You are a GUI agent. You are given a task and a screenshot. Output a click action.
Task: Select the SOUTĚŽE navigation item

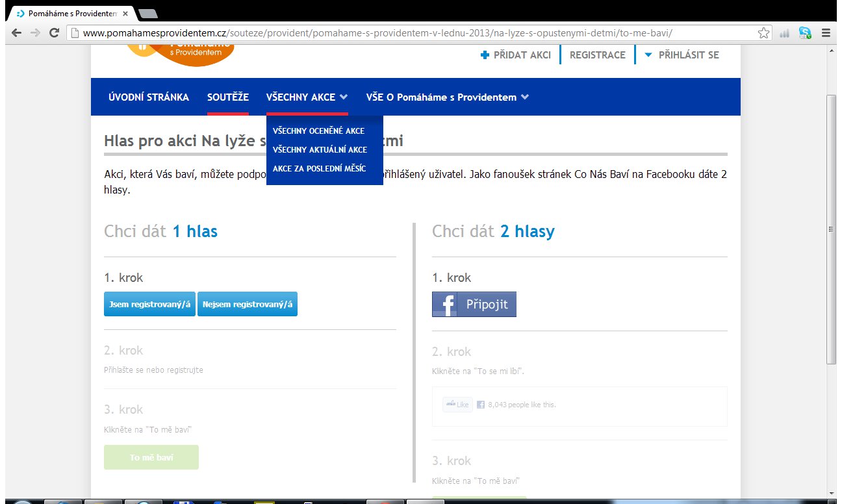228,97
